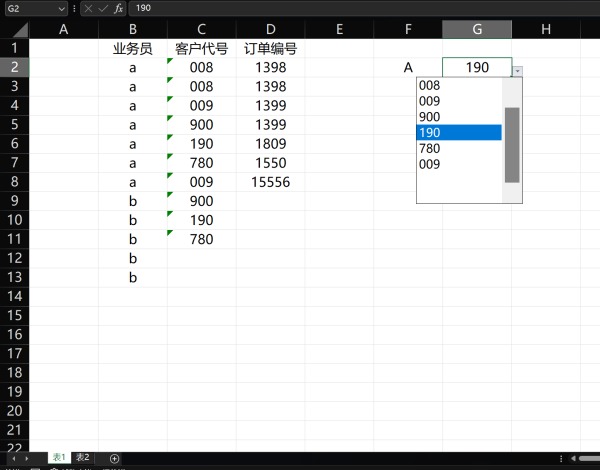Add a new sheet with plus icon
The image size is (600, 470).
tap(115, 458)
